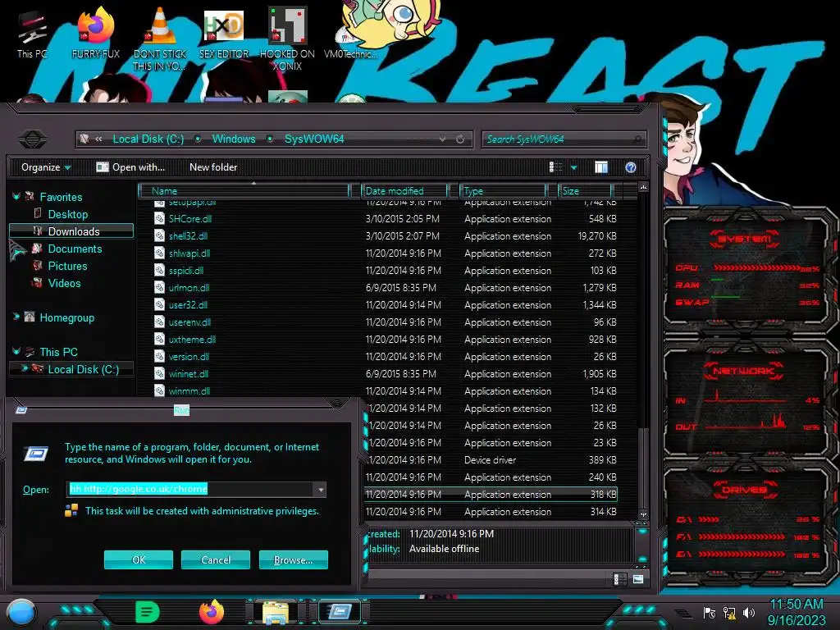Click Cancel in the Run dialog
This screenshot has width=840, height=630.
click(216, 559)
